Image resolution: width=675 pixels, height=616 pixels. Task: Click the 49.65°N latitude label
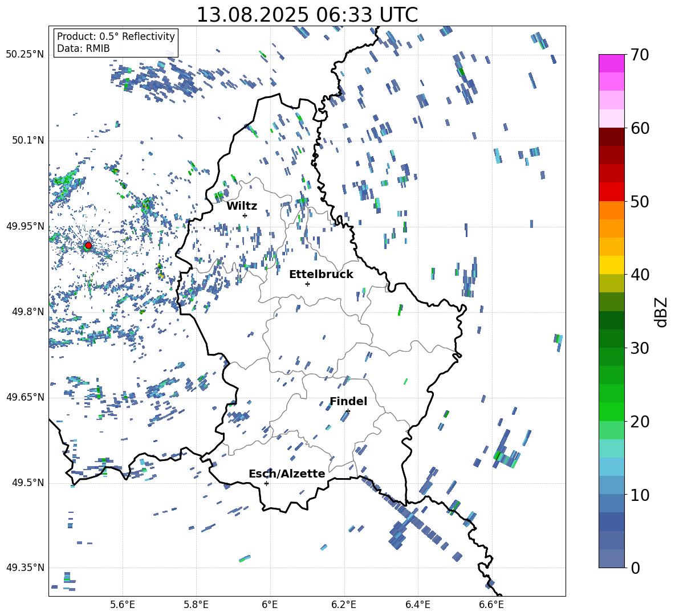point(25,397)
